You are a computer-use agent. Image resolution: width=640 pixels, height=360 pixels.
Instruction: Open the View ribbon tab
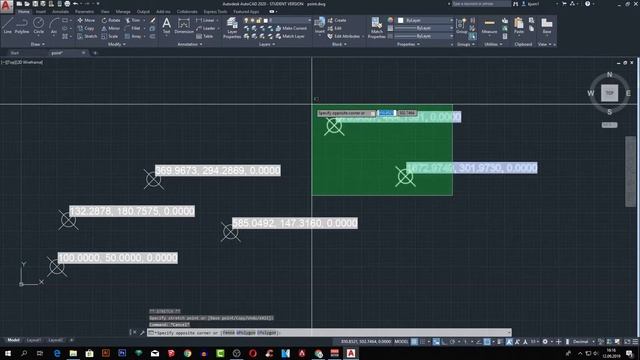coord(105,11)
